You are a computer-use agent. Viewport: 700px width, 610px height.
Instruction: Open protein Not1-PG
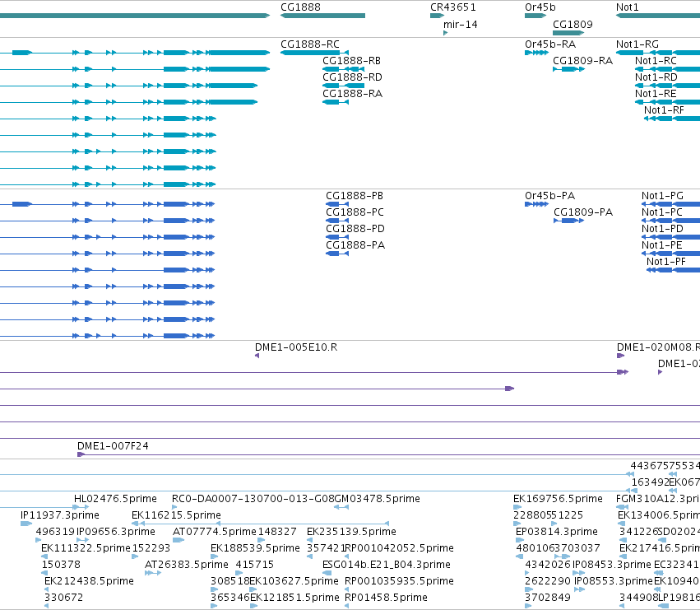[x=670, y=204]
